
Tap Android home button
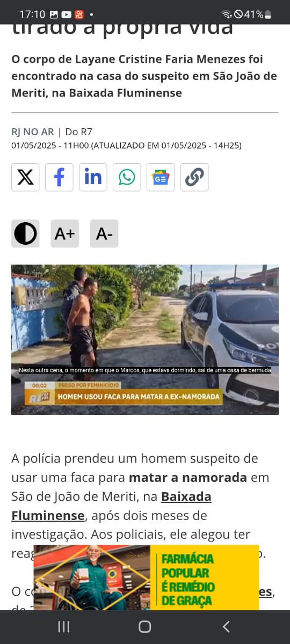(x=145, y=626)
